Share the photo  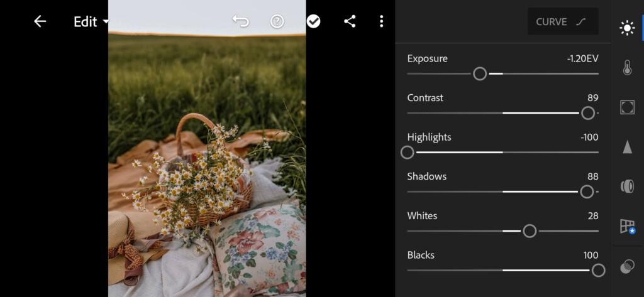(x=350, y=21)
